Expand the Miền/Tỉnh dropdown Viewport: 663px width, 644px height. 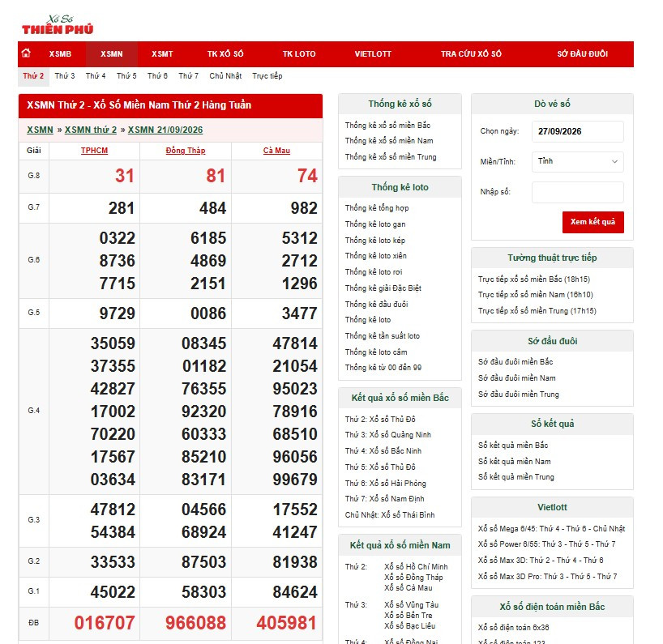click(578, 161)
